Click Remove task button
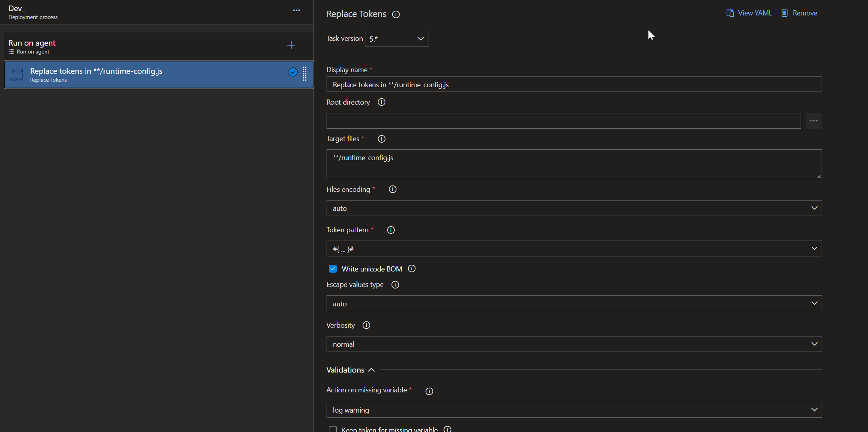Image resolution: width=868 pixels, height=432 pixels. [799, 13]
